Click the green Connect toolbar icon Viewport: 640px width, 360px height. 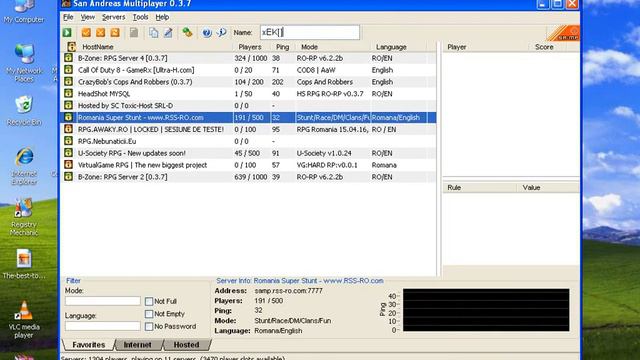pos(67,33)
